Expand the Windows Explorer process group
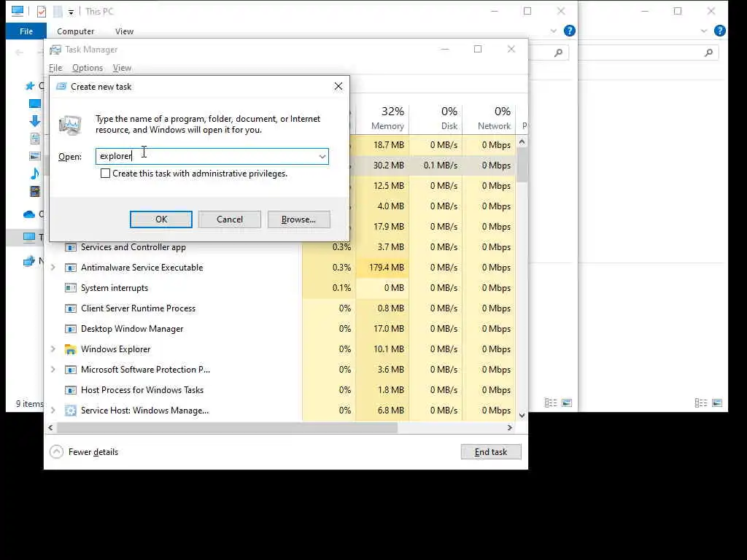This screenshot has height=560, width=747. point(53,349)
